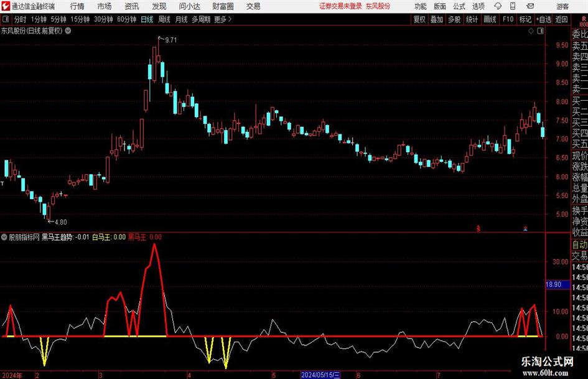Click the red $ marker on chart

click(478, 228)
